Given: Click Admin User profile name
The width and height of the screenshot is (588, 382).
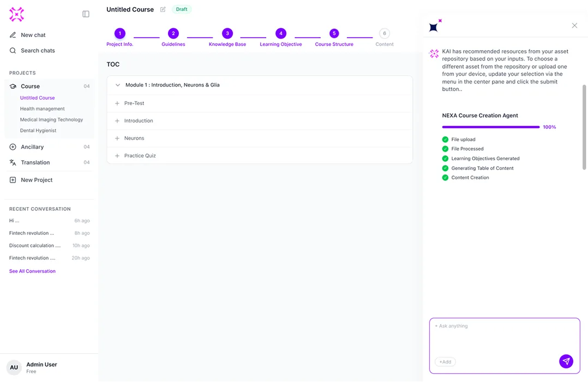Looking at the screenshot, I should pos(41,365).
